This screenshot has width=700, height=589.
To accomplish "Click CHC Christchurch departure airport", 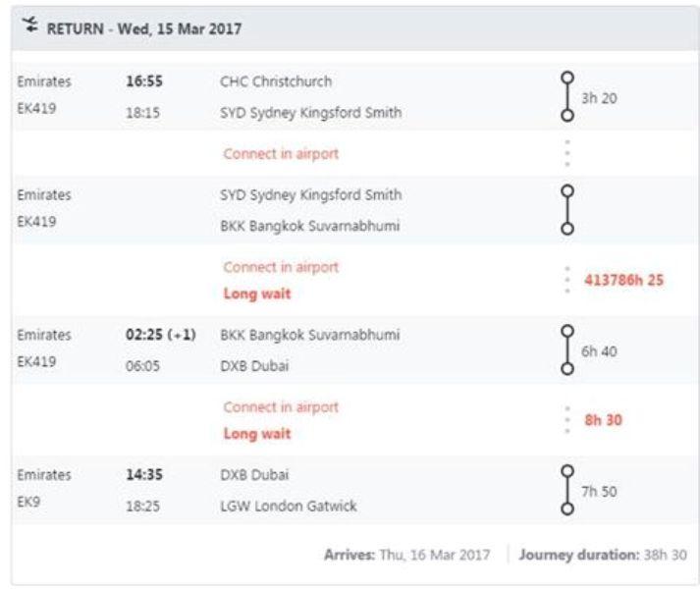I will coord(276,81).
